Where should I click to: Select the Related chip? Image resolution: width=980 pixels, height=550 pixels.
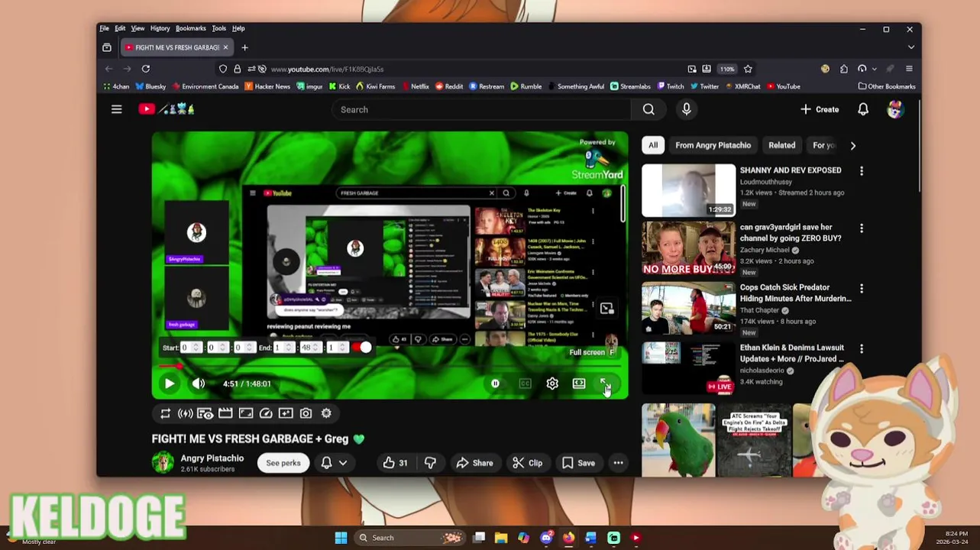coord(781,145)
